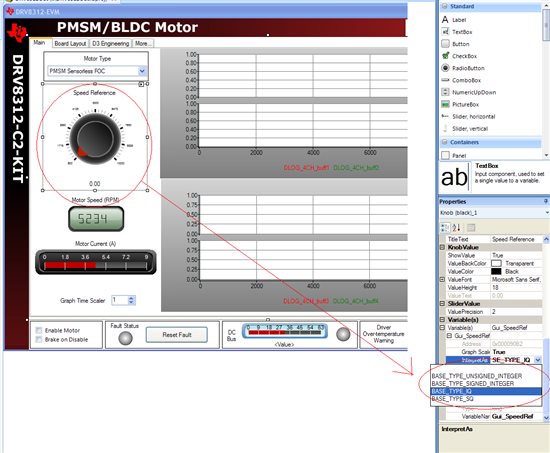
Task: Select the horizontal Slider tool icon
Action: 445,116
